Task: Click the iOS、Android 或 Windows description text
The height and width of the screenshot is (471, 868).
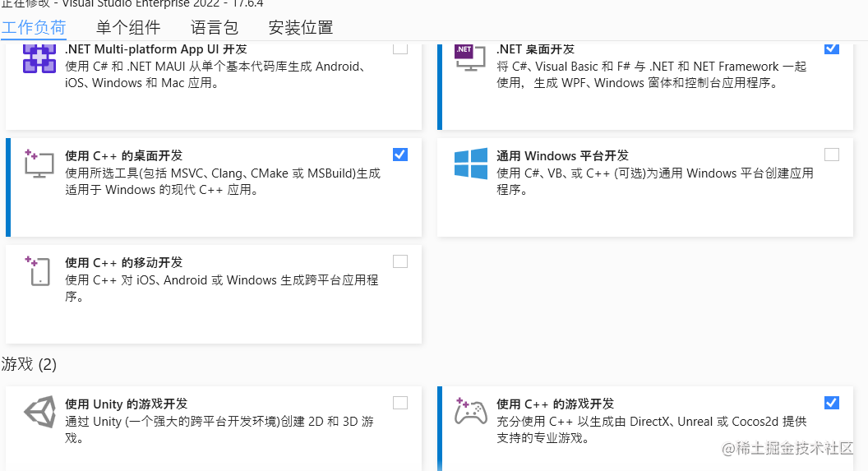Action: (221, 289)
